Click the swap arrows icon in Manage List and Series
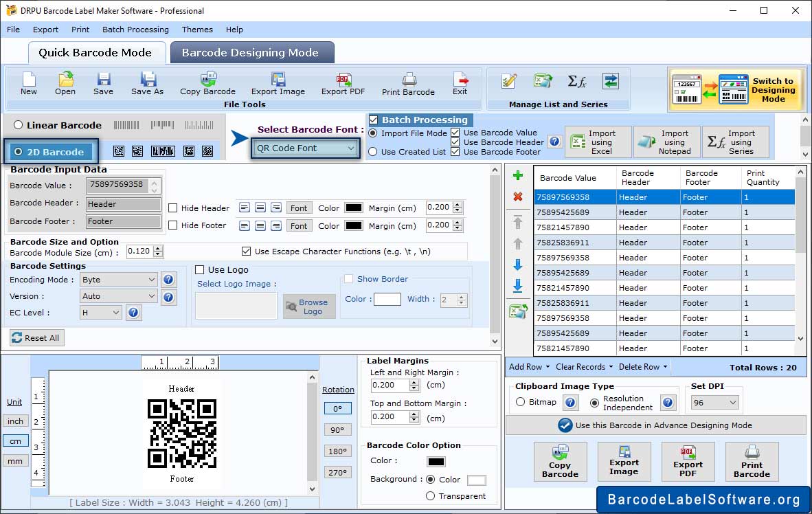The width and height of the screenshot is (812, 514). [x=611, y=81]
